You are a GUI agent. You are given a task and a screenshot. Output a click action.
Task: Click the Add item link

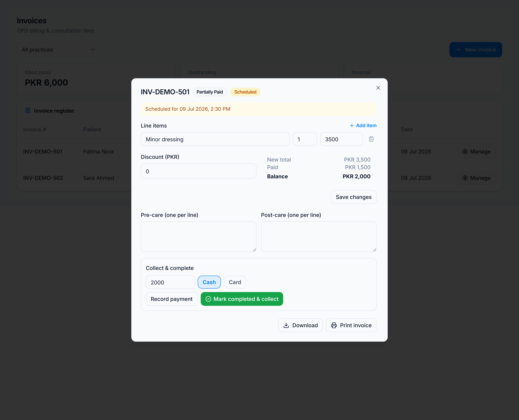pos(363,126)
